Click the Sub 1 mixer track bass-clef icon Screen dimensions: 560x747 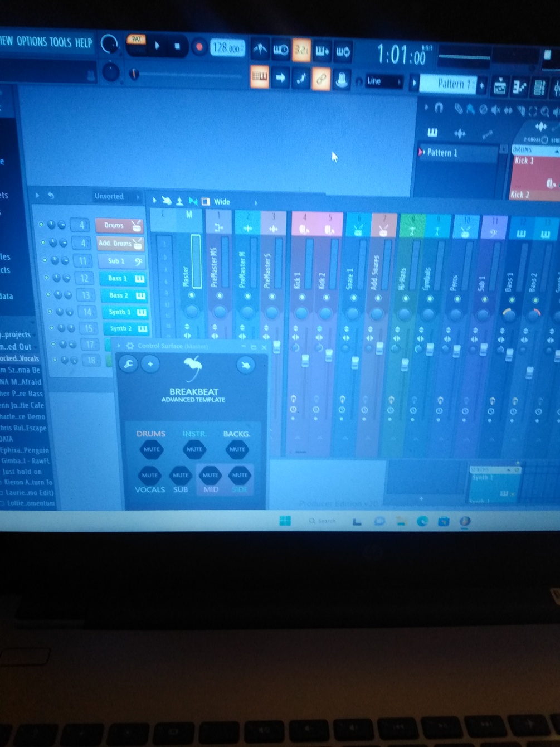point(494,233)
